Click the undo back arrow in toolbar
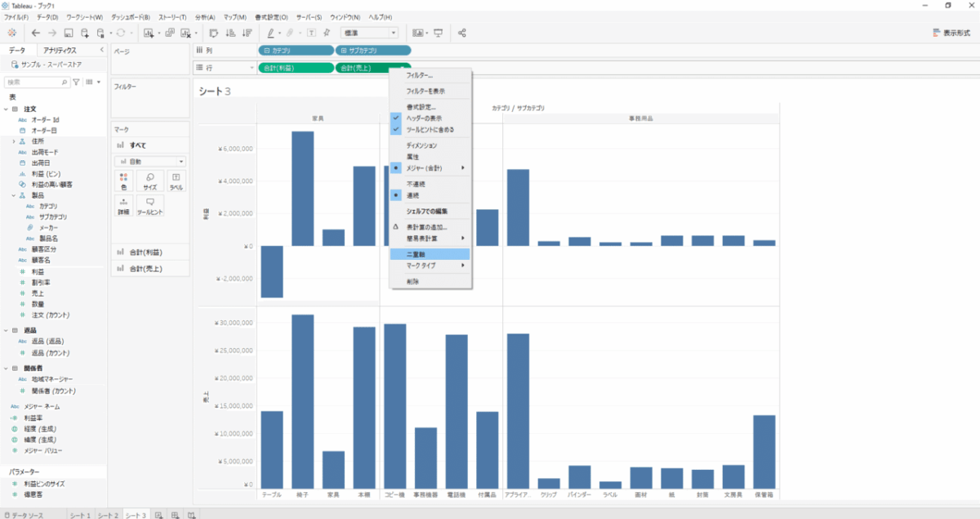980x519 pixels. (x=35, y=33)
